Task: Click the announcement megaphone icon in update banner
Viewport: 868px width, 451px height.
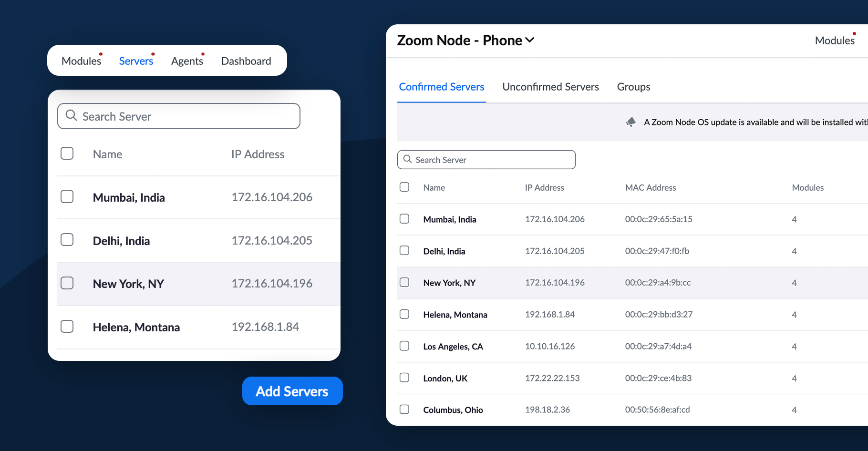Action: [x=631, y=122]
